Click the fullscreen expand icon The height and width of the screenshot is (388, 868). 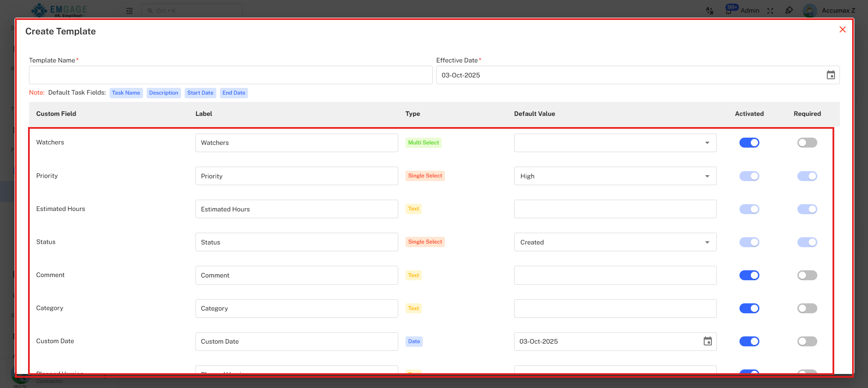pyautogui.click(x=770, y=10)
